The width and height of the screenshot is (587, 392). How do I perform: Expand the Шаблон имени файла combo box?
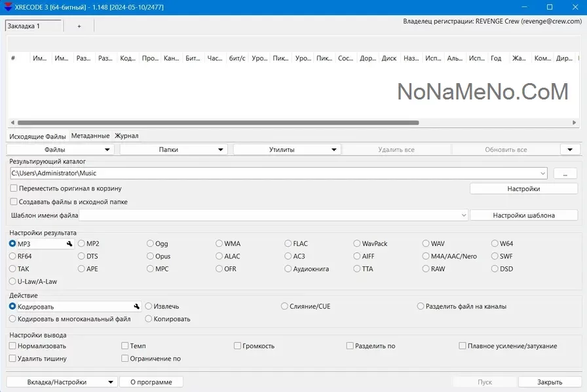(464, 215)
